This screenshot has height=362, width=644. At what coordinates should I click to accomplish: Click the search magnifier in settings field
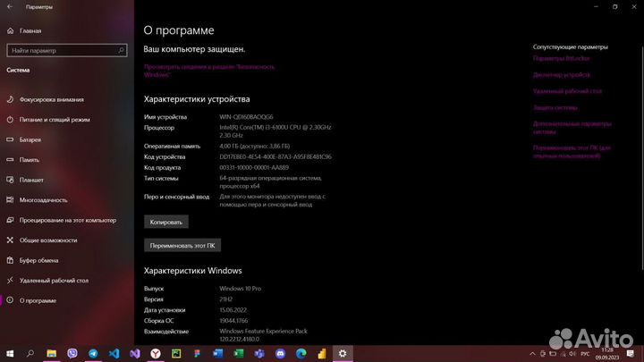pos(121,50)
